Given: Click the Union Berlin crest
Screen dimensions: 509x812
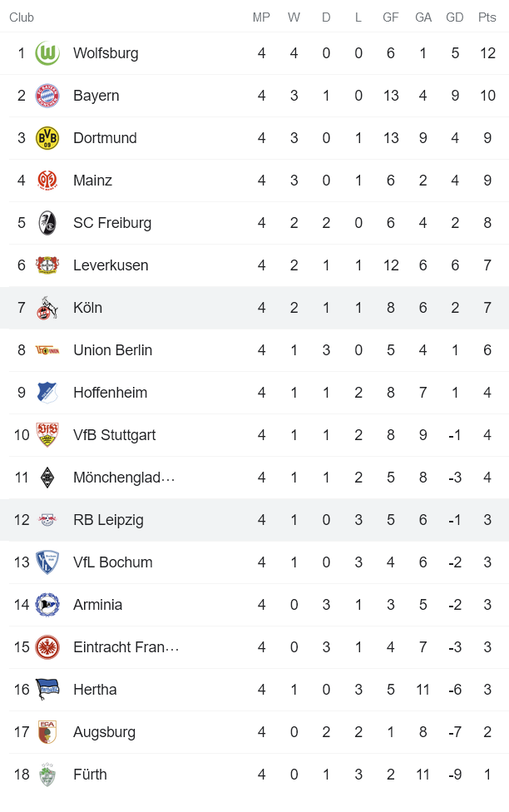Looking at the screenshot, I should [x=48, y=349].
